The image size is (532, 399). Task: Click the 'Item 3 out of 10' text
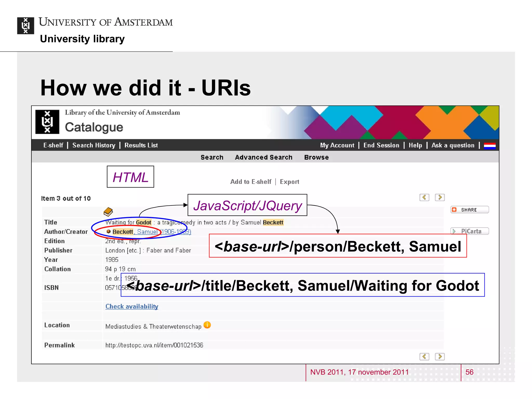(66, 198)
